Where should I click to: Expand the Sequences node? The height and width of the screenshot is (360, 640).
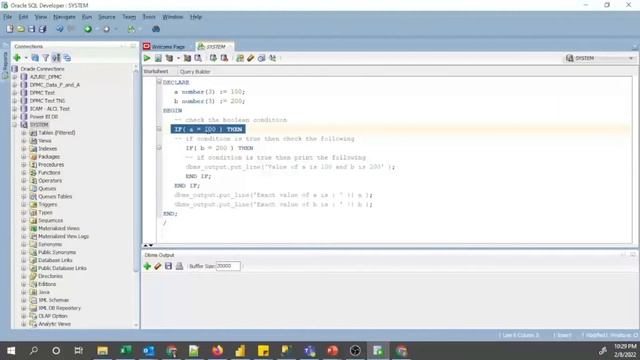tap(24, 220)
